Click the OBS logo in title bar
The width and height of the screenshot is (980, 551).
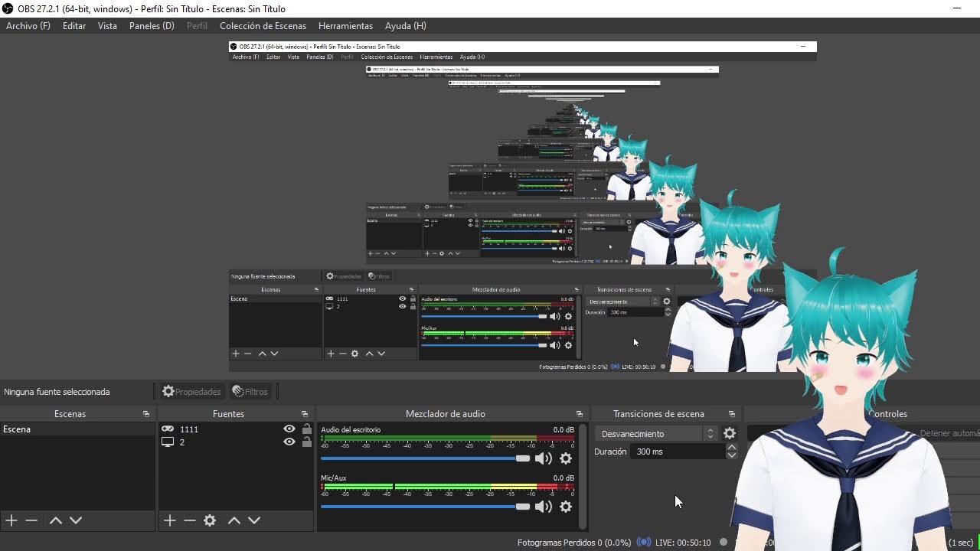pos(8,8)
